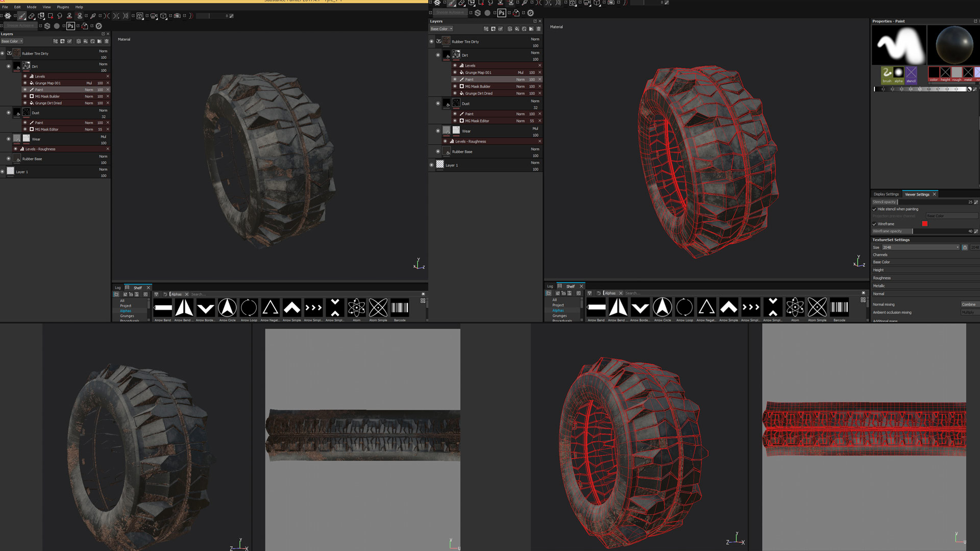This screenshot has height=551, width=980.
Task: Open the File menu
Action: click(x=5, y=7)
